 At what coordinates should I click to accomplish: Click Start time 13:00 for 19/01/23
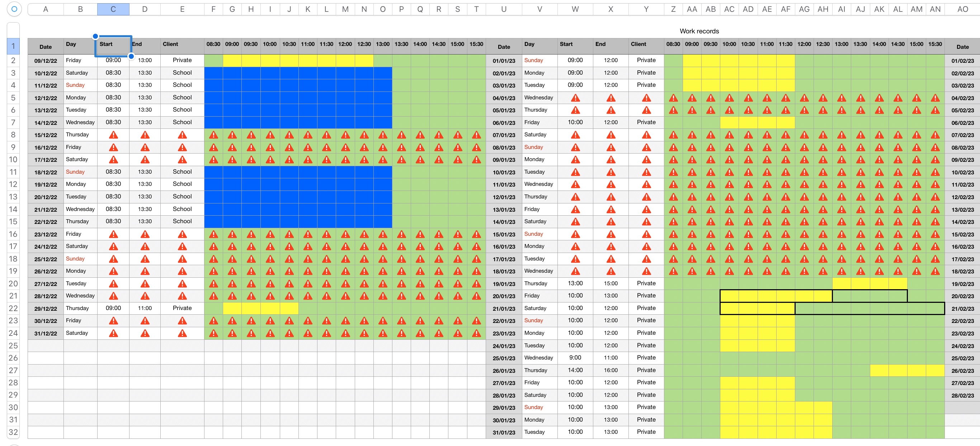pyautogui.click(x=575, y=283)
